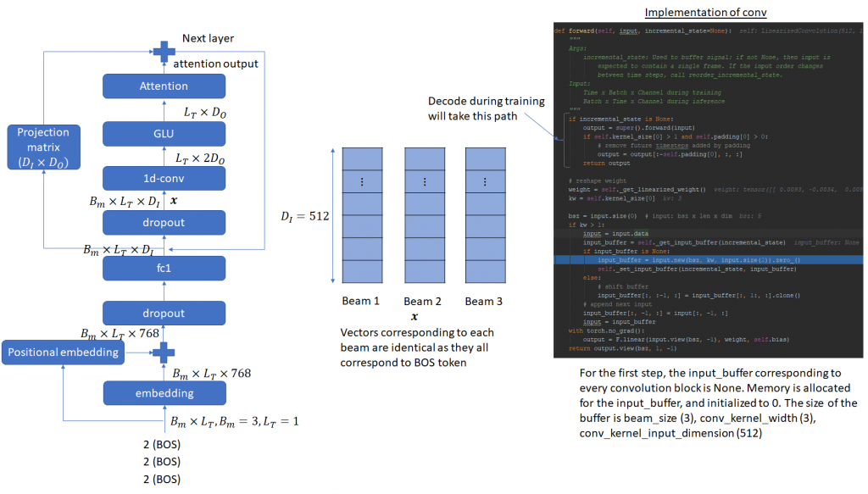Select the fc1 block
This screenshot has width=868, height=494.
tap(164, 269)
